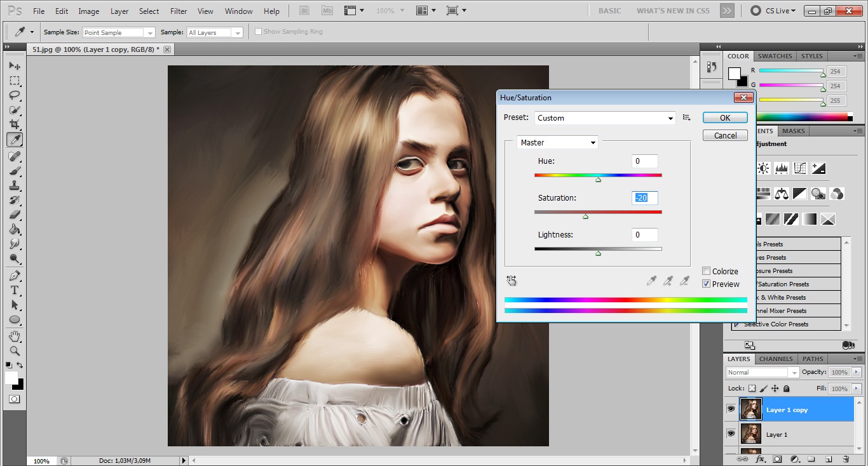The image size is (868, 466).
Task: Select the Rectangular Marquee tool
Action: (15, 81)
